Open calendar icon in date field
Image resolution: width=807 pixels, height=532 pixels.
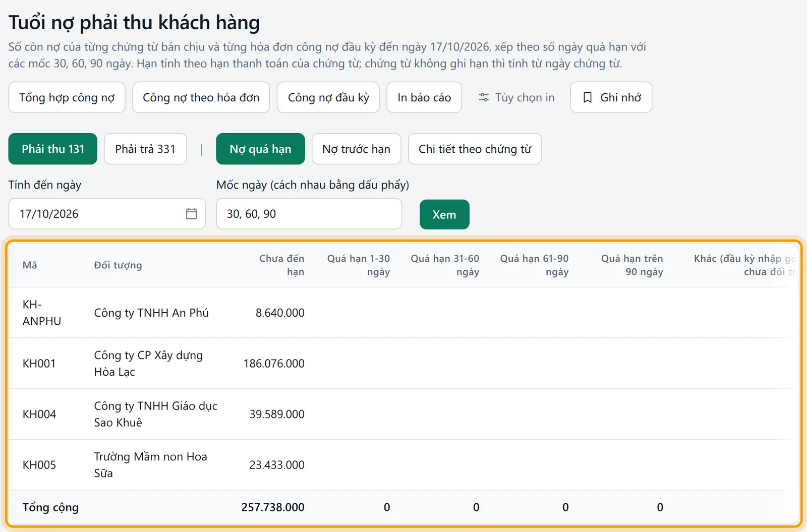tap(191, 214)
